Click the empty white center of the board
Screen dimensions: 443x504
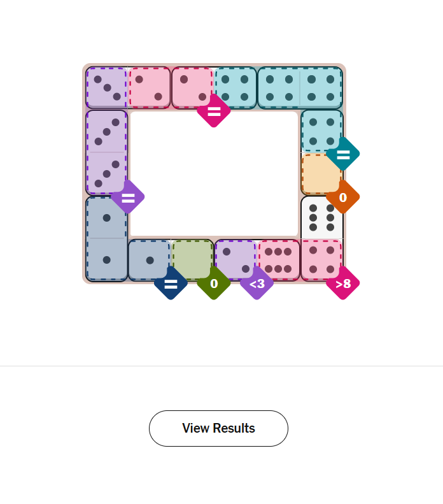(214, 173)
